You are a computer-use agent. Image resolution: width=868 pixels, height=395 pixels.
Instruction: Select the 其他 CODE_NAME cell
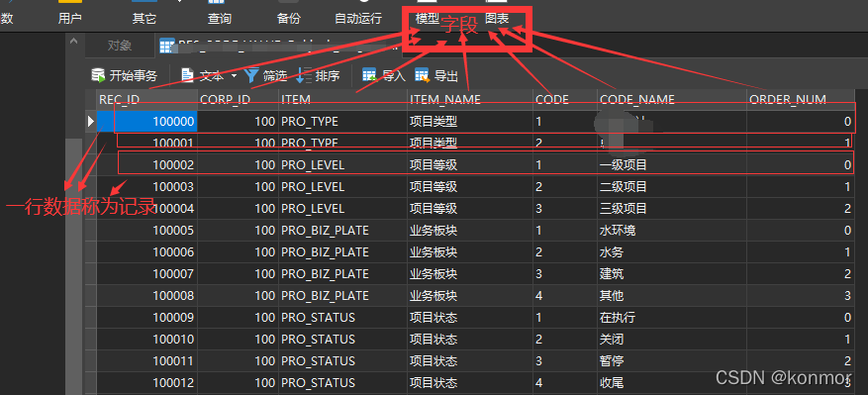(x=672, y=296)
